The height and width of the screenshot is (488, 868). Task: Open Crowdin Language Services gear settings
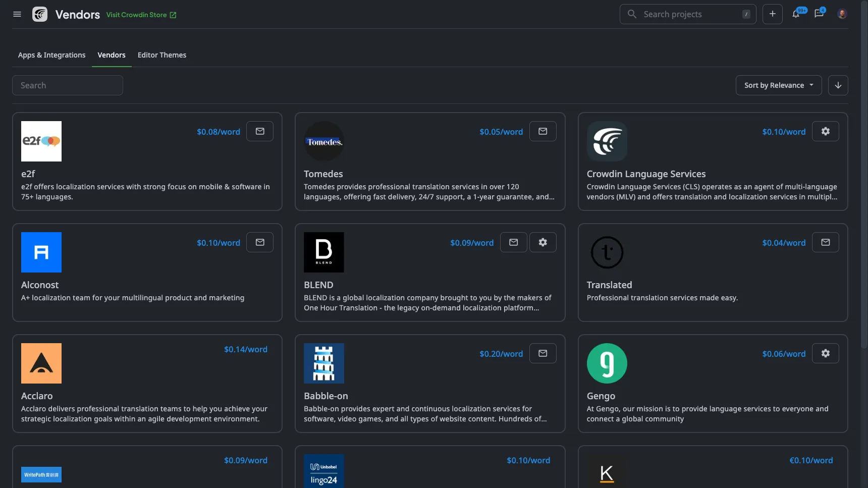tap(825, 131)
